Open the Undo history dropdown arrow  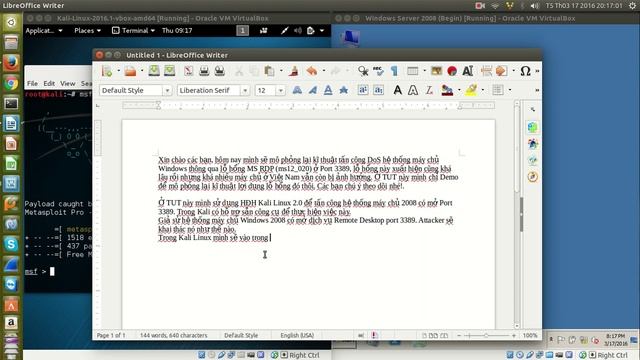[x=324, y=71]
